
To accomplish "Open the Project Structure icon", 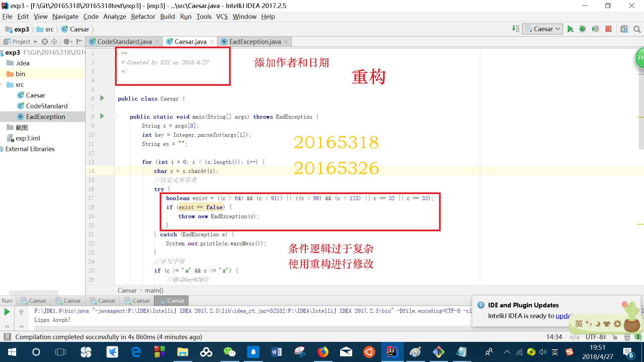I will click(x=624, y=29).
